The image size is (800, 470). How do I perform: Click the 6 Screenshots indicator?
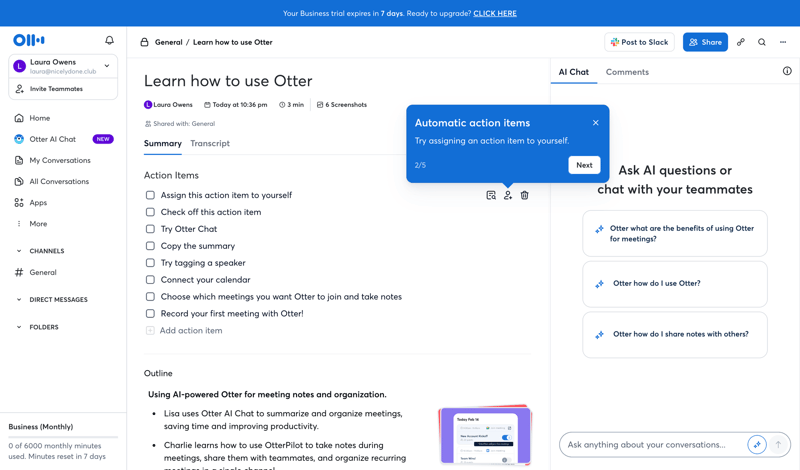[x=342, y=105]
